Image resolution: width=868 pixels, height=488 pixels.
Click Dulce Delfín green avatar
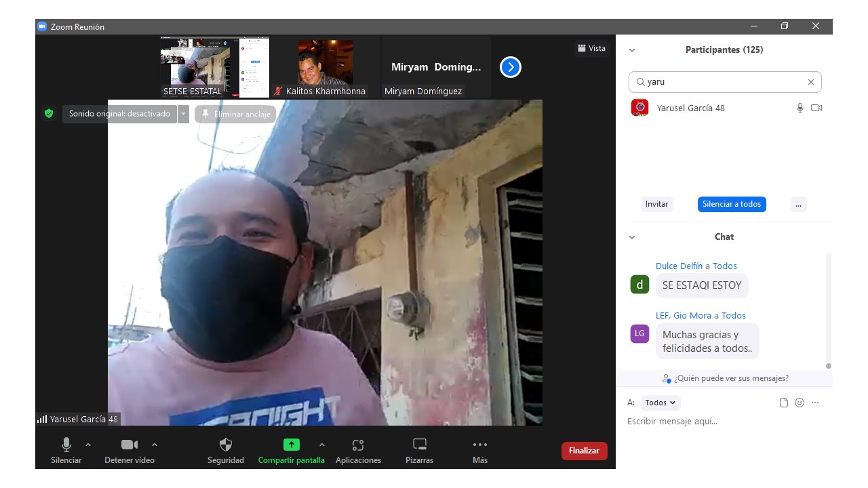point(639,284)
